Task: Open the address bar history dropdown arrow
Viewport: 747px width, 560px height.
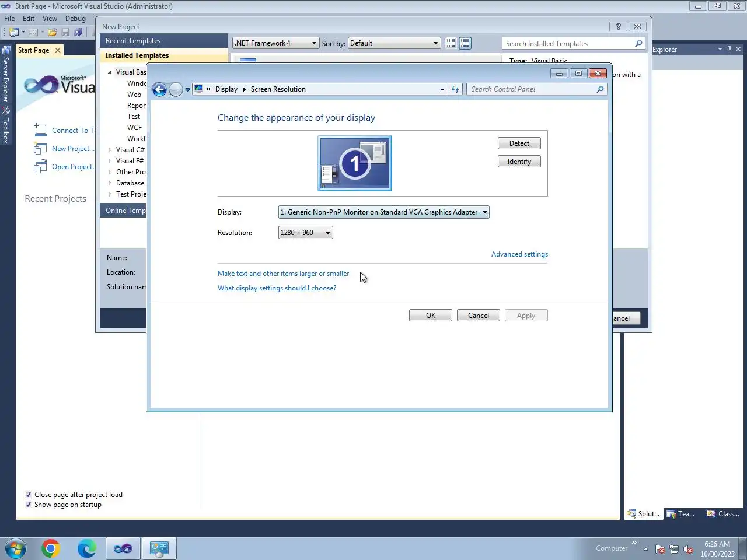Action: [x=442, y=89]
